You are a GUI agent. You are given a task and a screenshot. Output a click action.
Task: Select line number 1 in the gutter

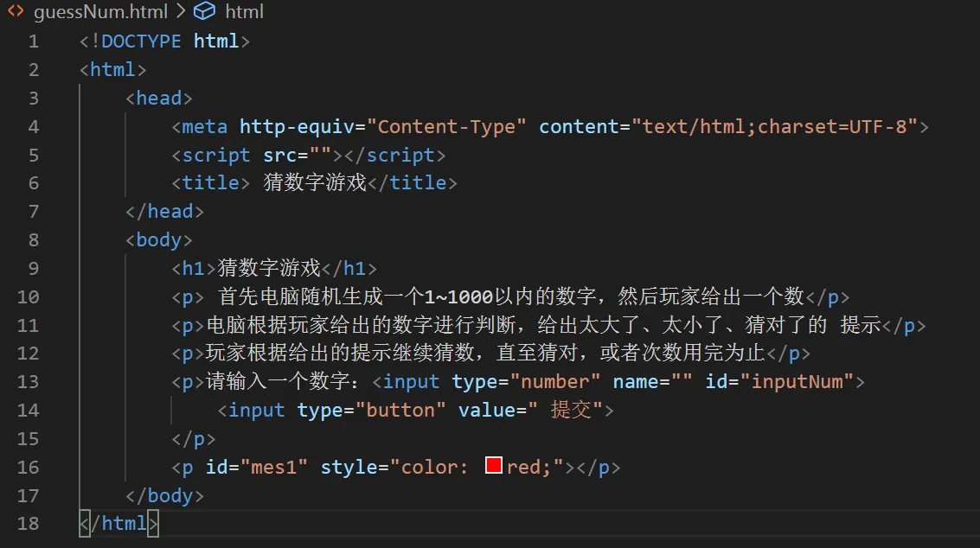pyautogui.click(x=33, y=41)
